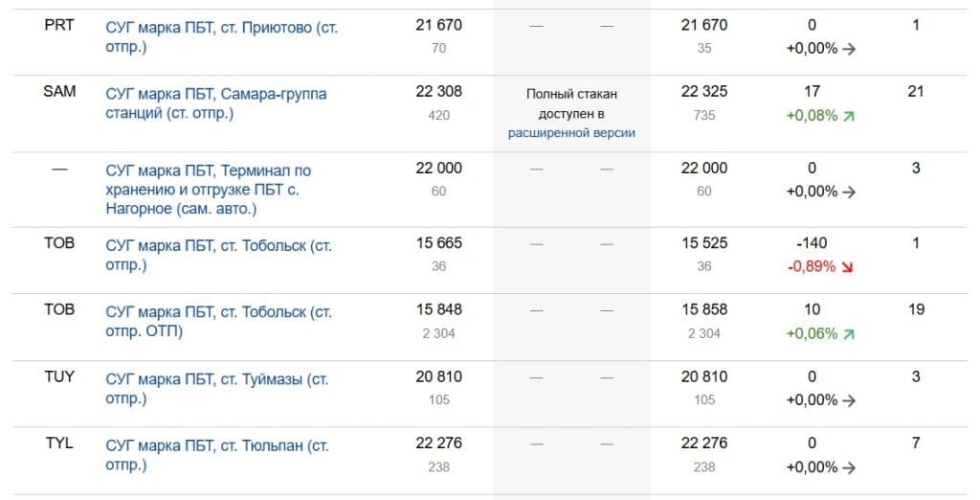The image size is (980, 500).
Task: Click the green up arrow in the Самара row
Action: tap(847, 116)
